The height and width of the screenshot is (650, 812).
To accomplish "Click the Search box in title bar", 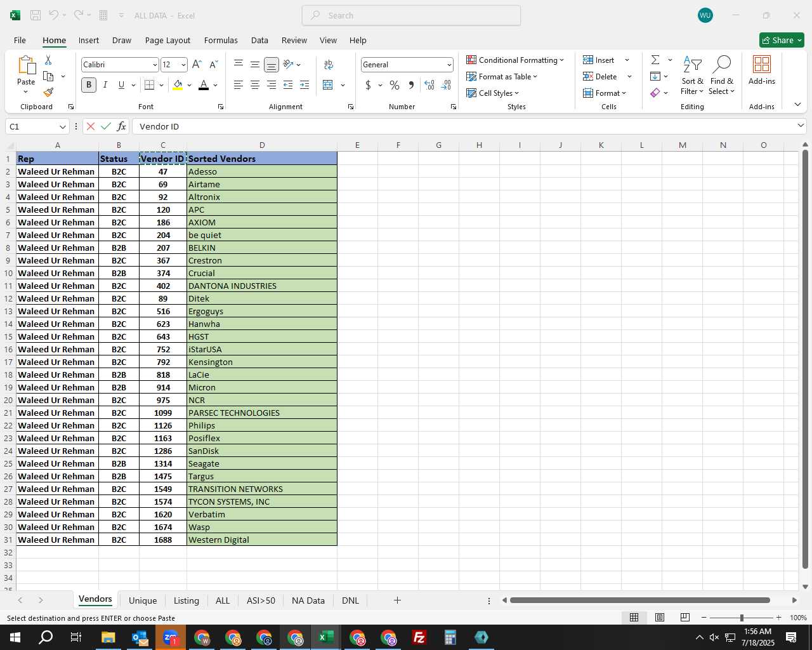I will coord(412,15).
